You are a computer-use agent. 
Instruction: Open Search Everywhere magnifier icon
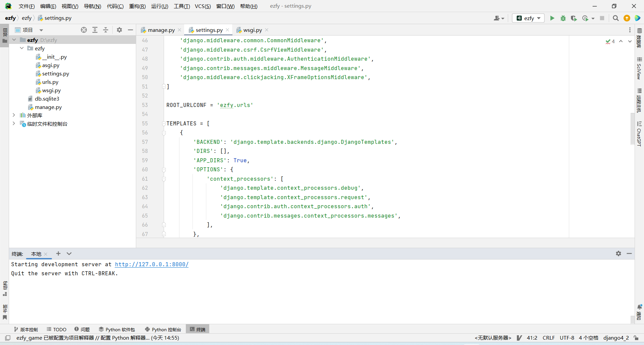(x=615, y=18)
